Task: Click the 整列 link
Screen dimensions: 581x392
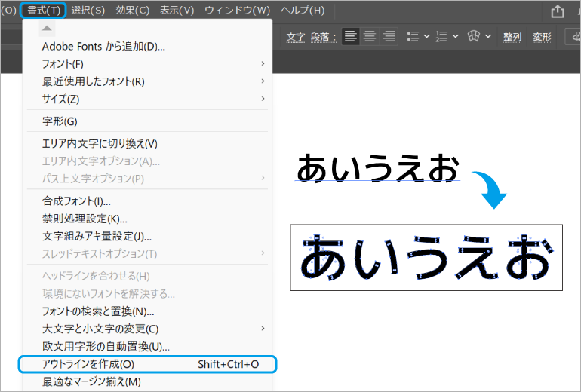Action: [512, 37]
